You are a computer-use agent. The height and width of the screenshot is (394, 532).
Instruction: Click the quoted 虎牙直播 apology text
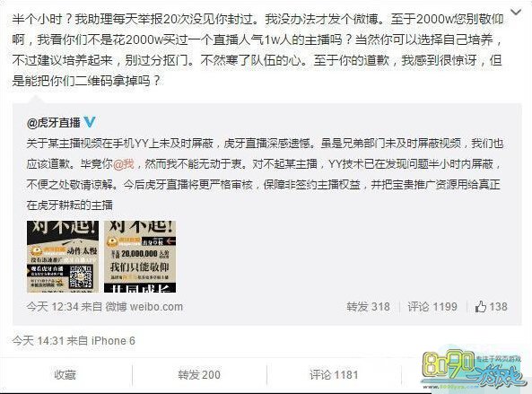pos(265,174)
